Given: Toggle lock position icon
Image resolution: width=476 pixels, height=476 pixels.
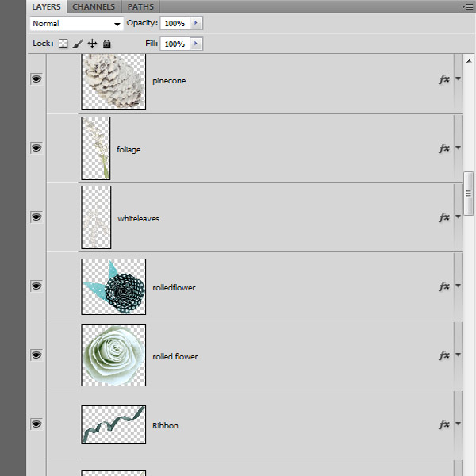Looking at the screenshot, I should coord(92,44).
